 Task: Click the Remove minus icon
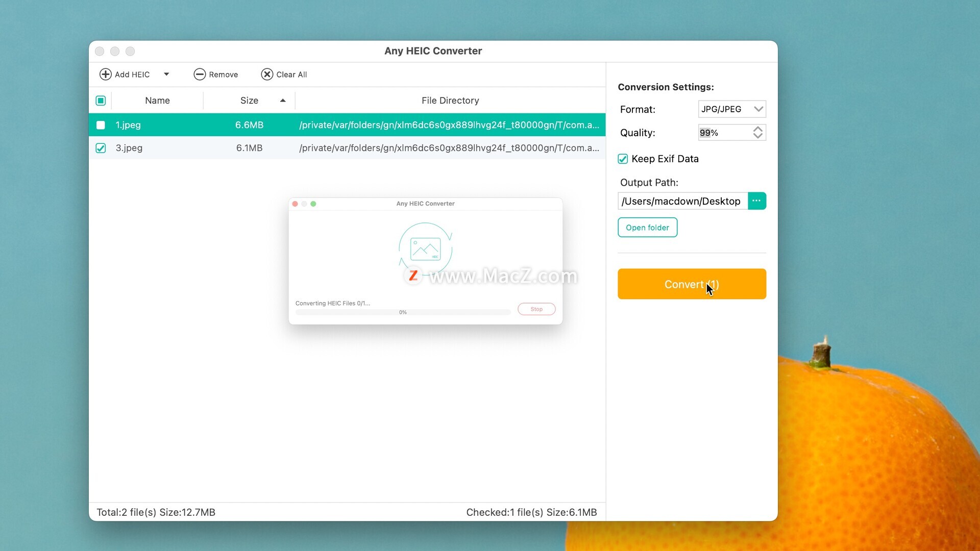200,74
